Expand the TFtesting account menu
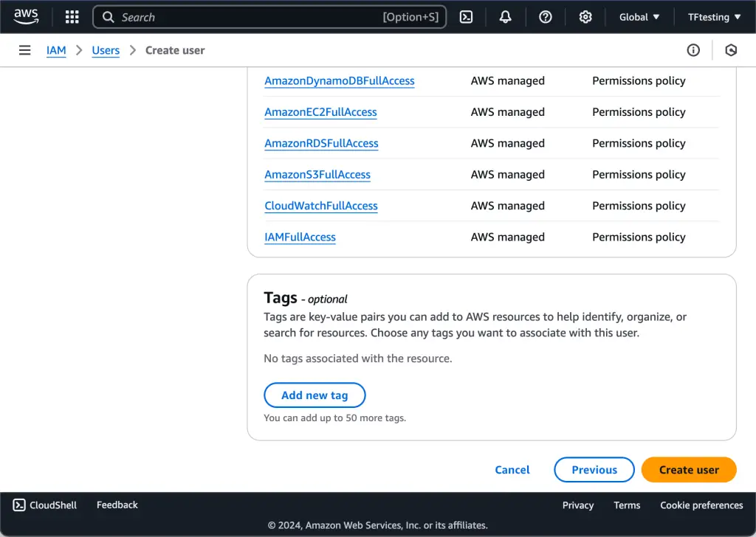Screen dimensions: 756x537 713,16
